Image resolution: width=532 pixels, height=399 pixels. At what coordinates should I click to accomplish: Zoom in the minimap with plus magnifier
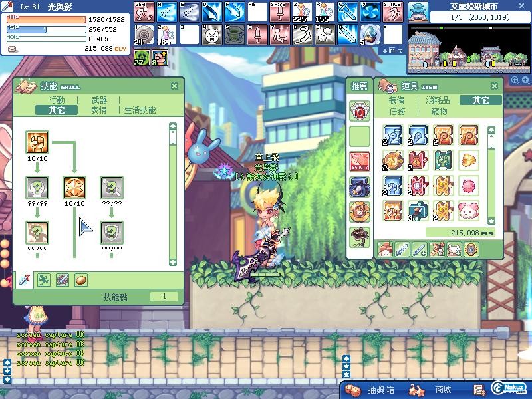click(x=515, y=80)
